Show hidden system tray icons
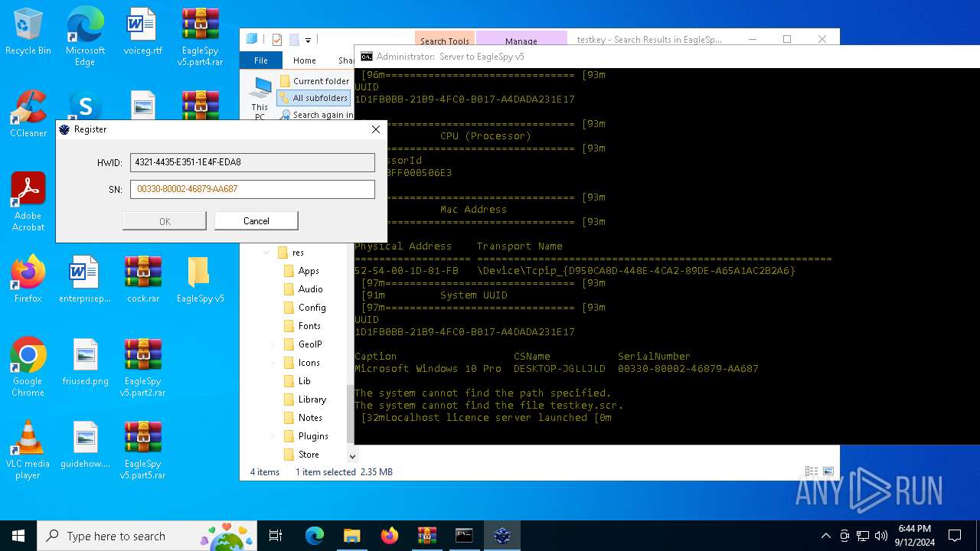 coord(825,536)
